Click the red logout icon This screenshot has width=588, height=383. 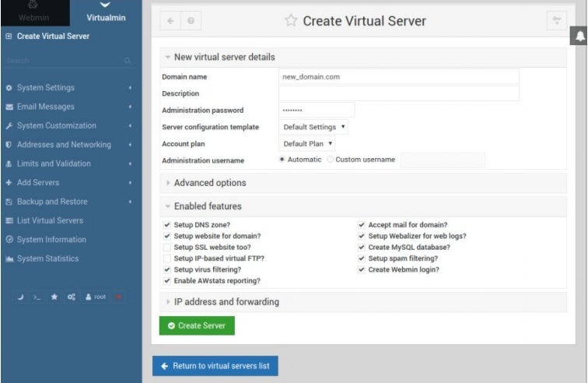coord(118,297)
